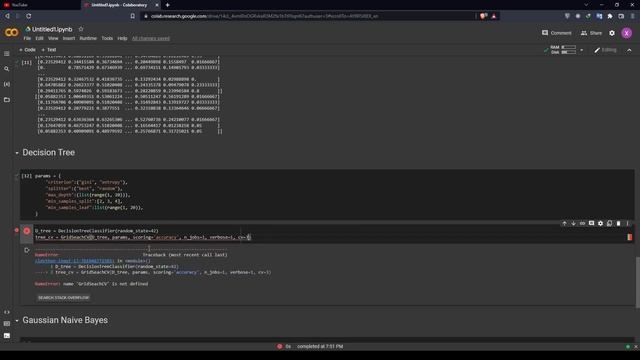Open the find and replace search icon
This screenshot has width=640, height=360.
click(x=7, y=69)
